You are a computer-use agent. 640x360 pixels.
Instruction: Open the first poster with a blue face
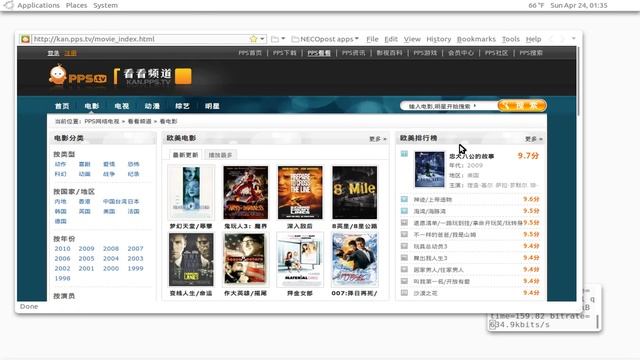coord(191,192)
